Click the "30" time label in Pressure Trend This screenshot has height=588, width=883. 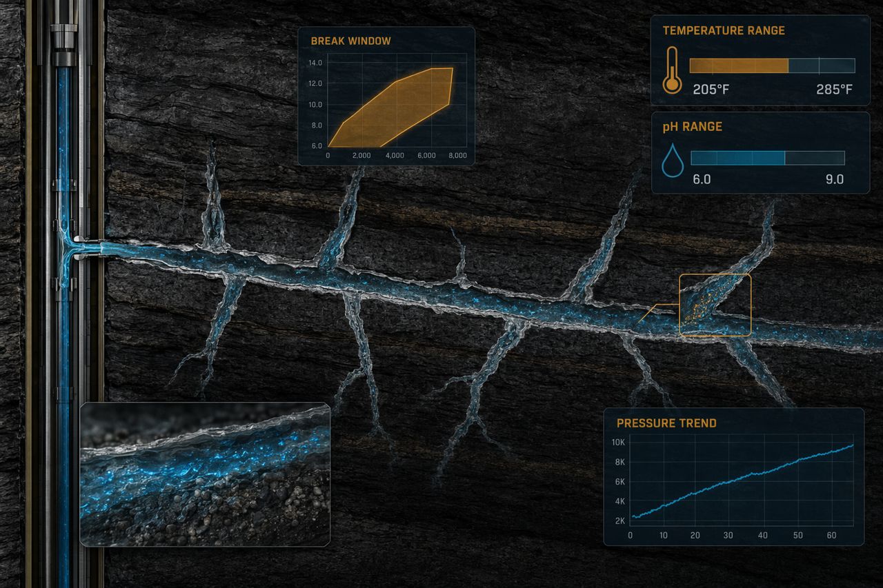click(x=729, y=536)
